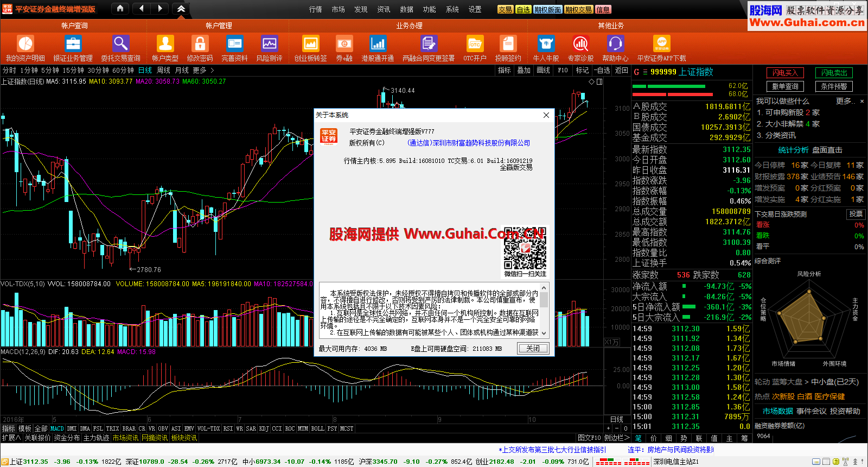868x467 pixels.
Task: Navigate forward with right arrow
Action: (x=159, y=9)
